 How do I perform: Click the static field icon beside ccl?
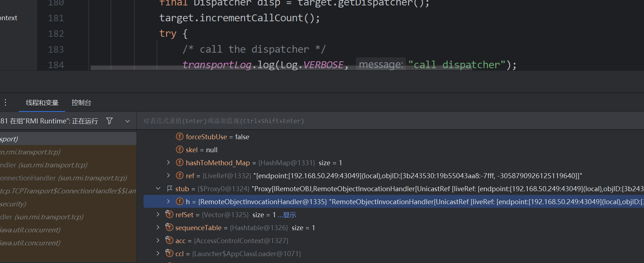(x=169, y=253)
